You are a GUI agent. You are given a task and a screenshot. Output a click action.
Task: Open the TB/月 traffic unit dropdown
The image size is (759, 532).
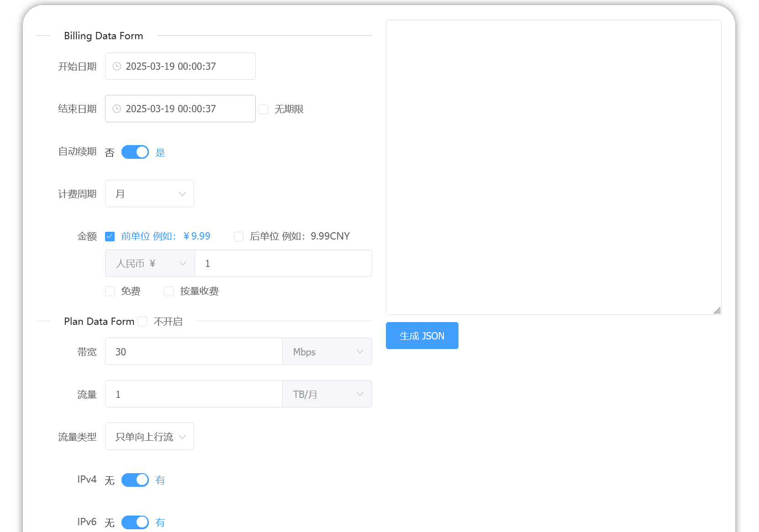[x=327, y=394]
